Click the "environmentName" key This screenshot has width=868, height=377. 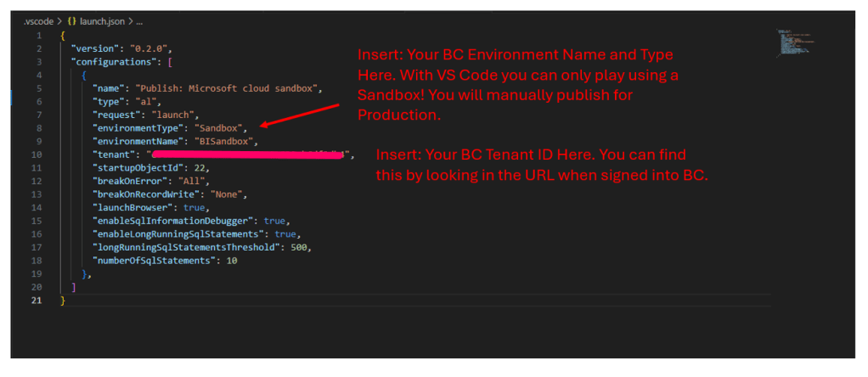[x=138, y=142]
